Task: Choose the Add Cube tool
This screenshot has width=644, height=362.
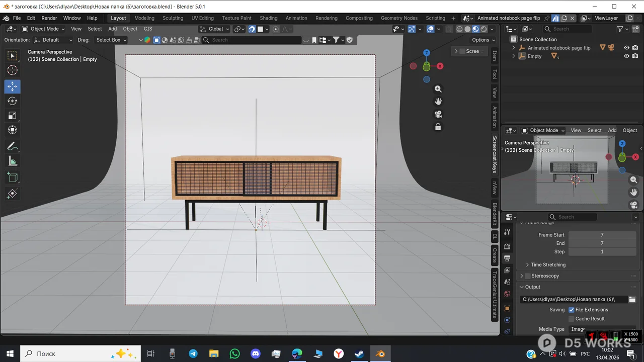Action: (13, 177)
